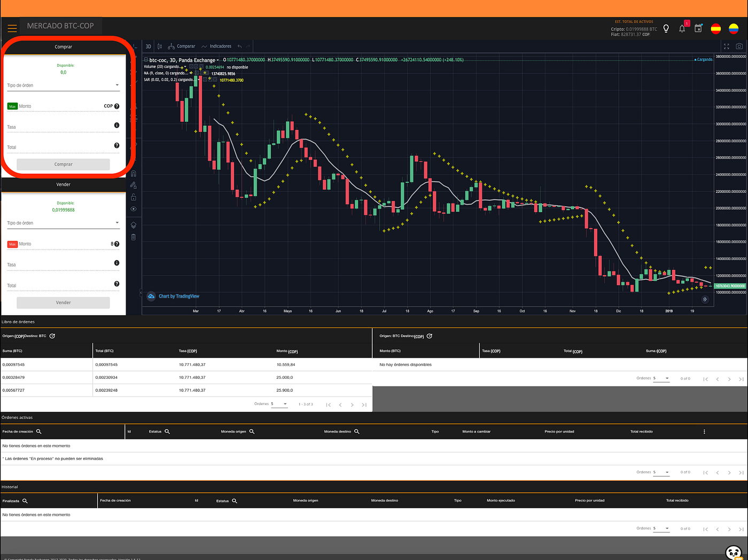Search Moneda destino in active orders
Image resolution: width=748 pixels, height=560 pixels.
(357, 431)
